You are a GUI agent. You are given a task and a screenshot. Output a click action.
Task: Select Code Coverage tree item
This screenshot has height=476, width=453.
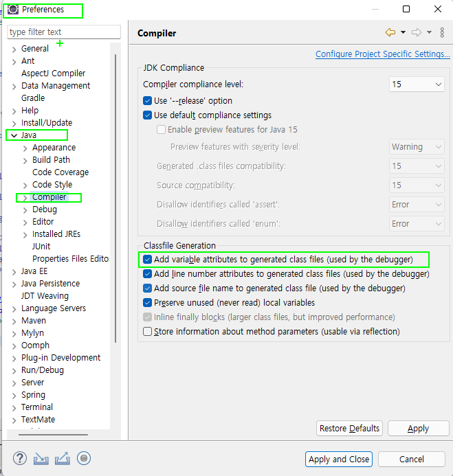pos(60,172)
